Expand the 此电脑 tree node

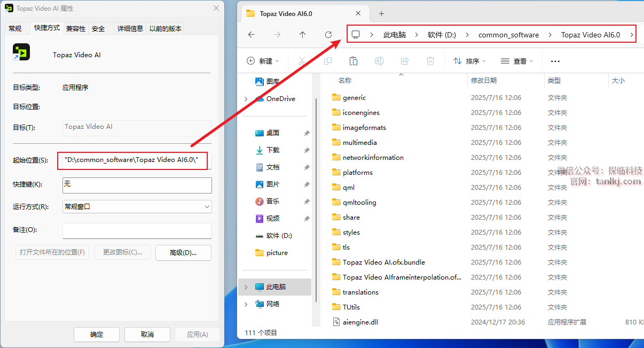point(246,287)
